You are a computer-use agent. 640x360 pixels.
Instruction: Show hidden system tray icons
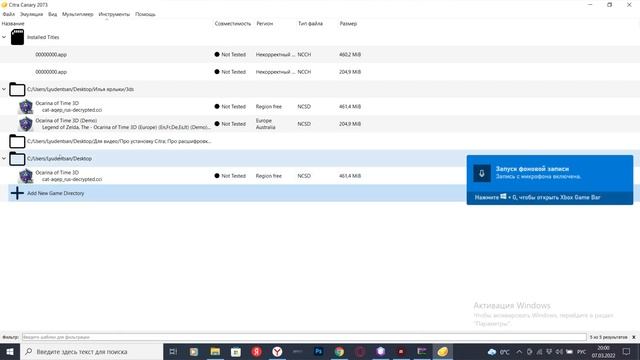[519, 351]
